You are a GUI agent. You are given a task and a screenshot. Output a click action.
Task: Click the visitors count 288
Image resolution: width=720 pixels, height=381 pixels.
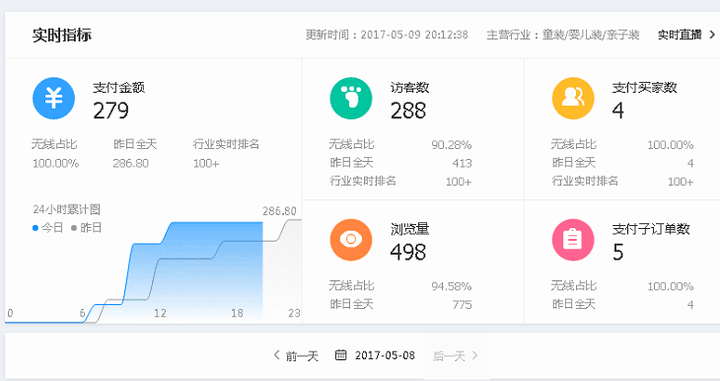(x=408, y=111)
